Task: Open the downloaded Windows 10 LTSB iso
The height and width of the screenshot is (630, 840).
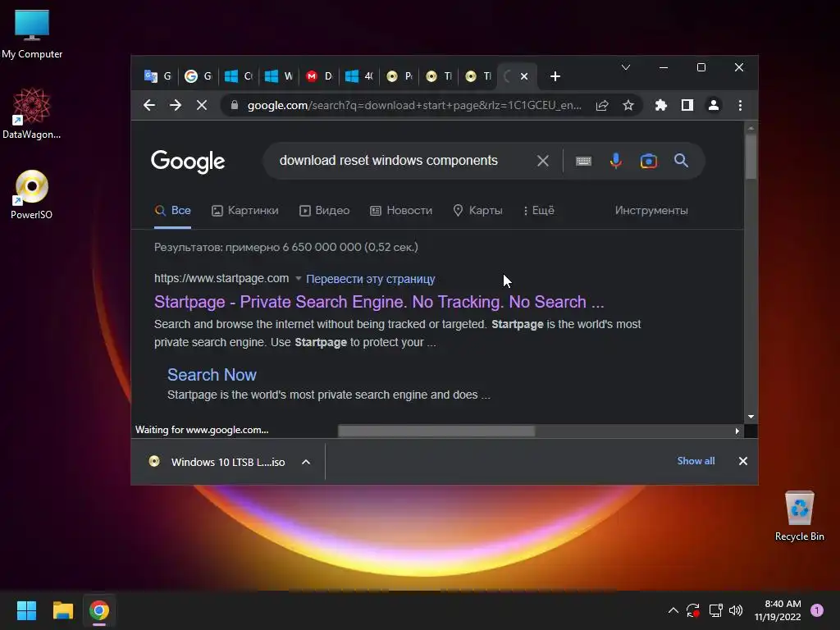Action: (217, 462)
